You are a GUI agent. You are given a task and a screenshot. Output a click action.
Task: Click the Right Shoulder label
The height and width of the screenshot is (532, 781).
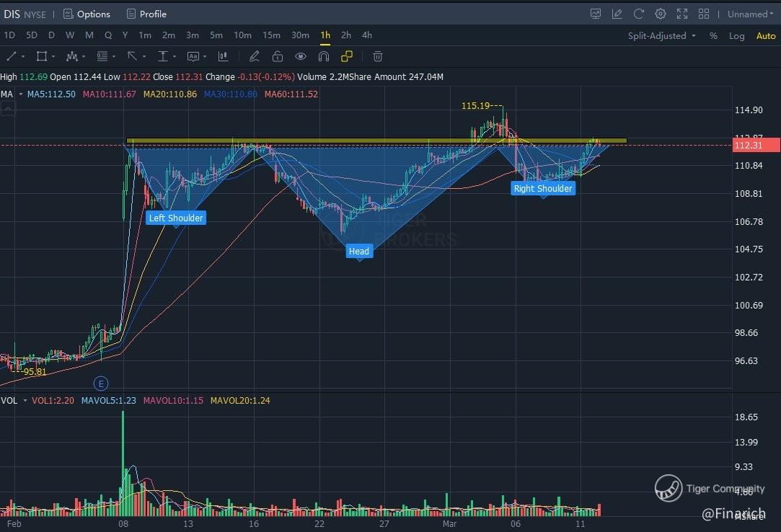point(543,189)
